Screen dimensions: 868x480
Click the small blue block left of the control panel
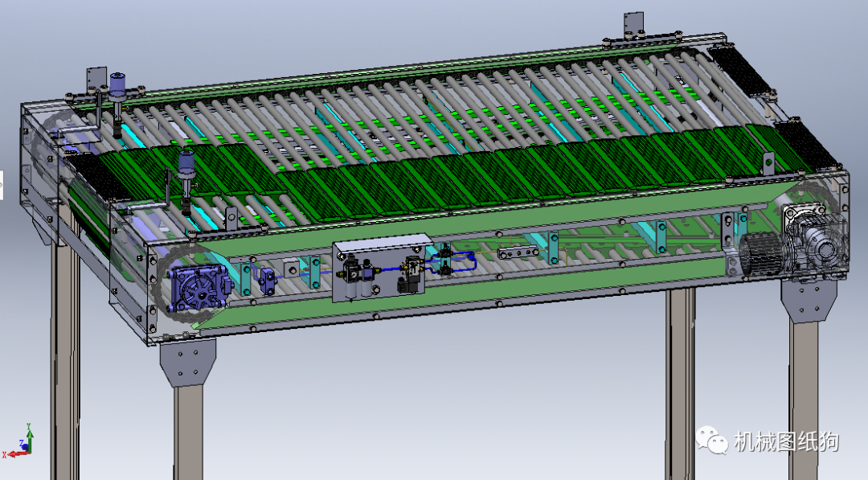click(x=268, y=280)
